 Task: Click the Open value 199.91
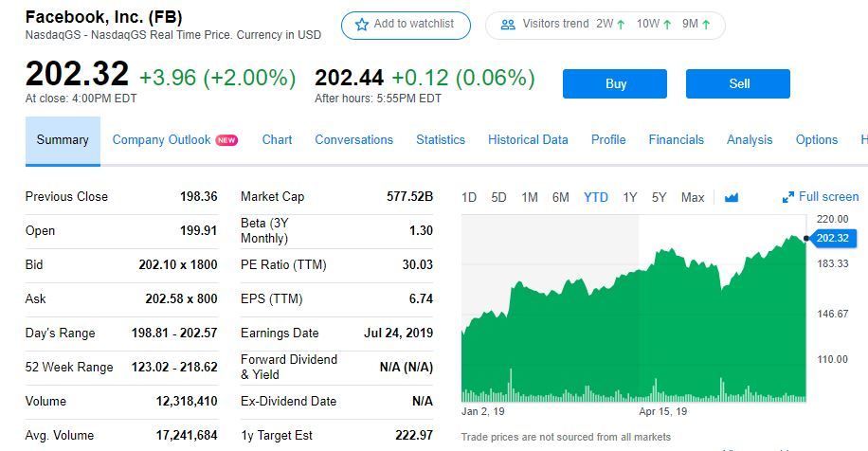[198, 231]
